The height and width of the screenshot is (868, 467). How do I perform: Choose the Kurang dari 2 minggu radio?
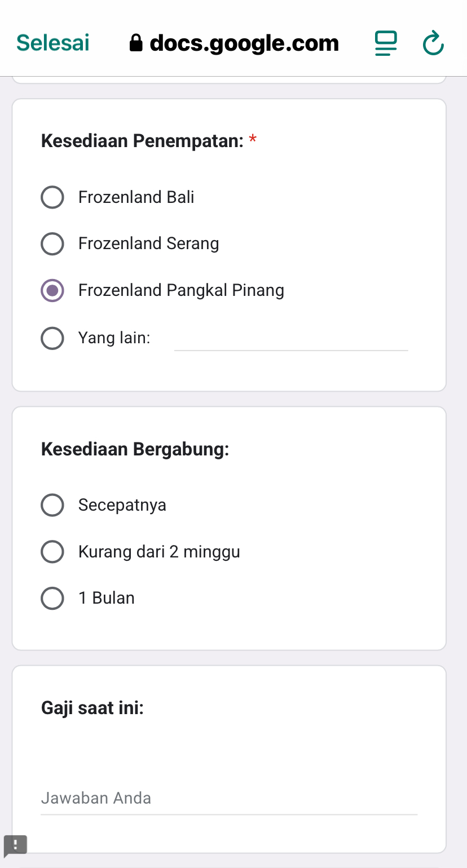(x=52, y=552)
